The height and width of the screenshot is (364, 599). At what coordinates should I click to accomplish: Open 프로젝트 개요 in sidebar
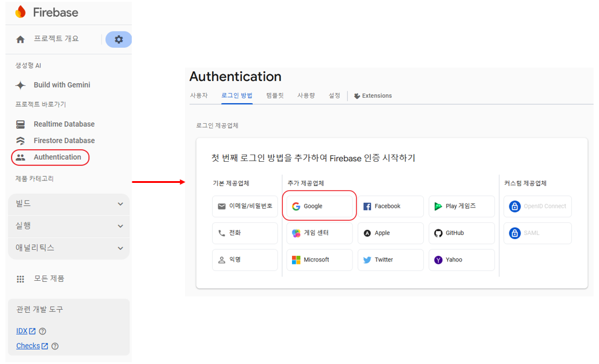point(56,39)
